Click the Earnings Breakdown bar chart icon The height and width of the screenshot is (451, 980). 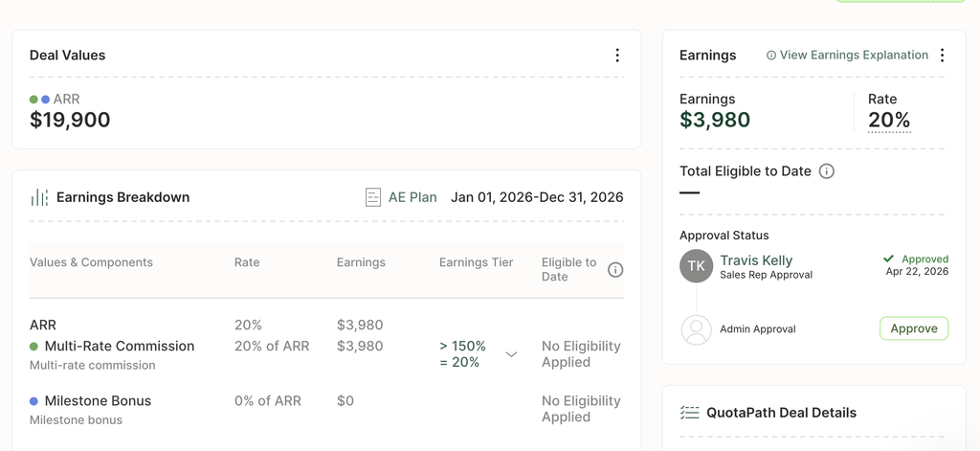pos(38,197)
